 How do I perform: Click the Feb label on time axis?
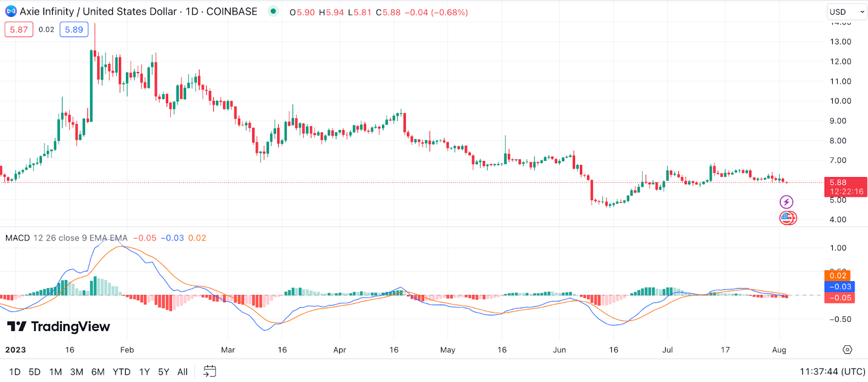[127, 350]
